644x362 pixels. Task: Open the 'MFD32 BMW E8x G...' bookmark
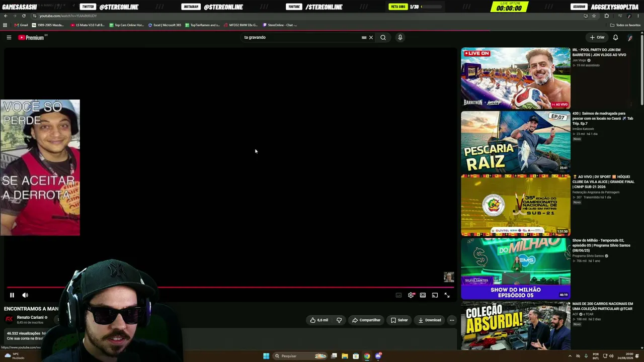point(240,25)
